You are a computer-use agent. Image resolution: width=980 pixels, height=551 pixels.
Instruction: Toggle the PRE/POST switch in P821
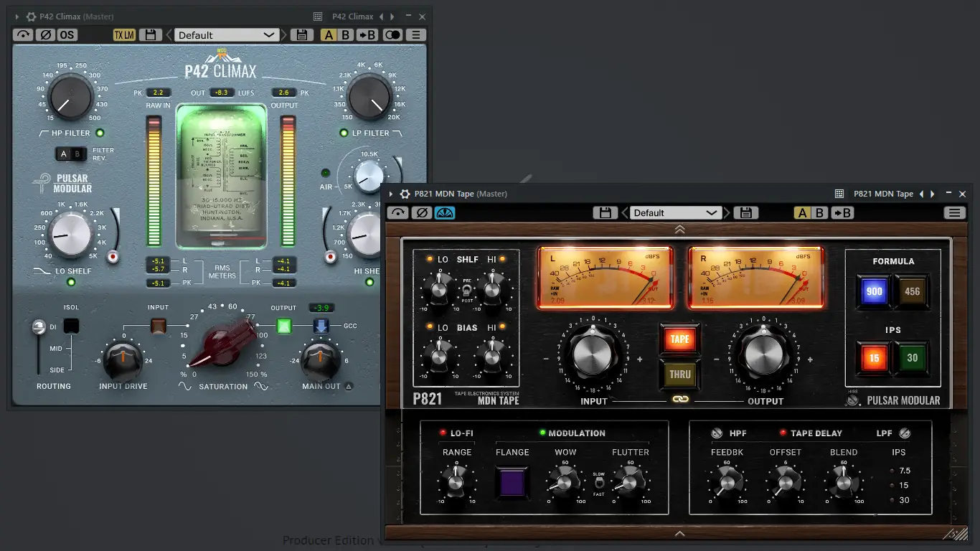point(466,292)
